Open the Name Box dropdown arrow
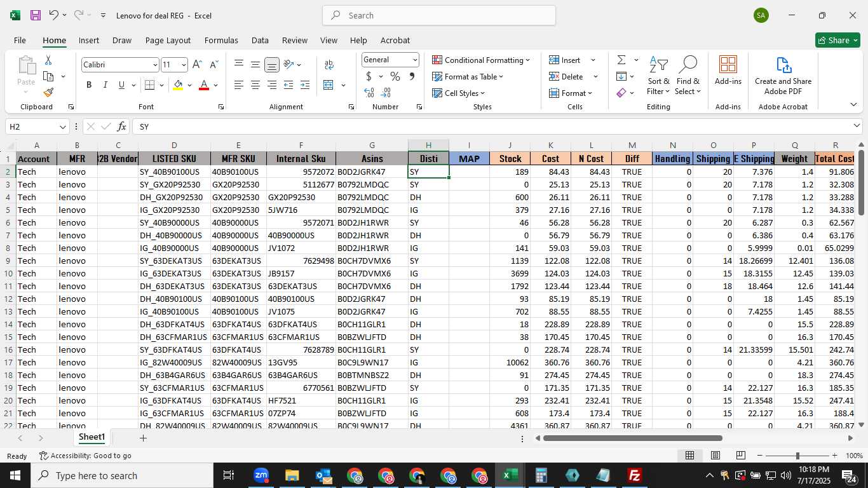 (63, 126)
